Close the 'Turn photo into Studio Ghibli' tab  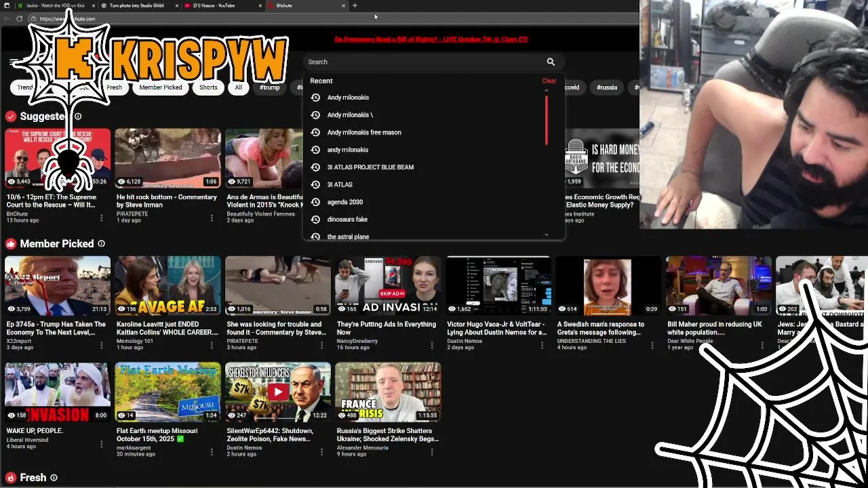(x=177, y=5)
